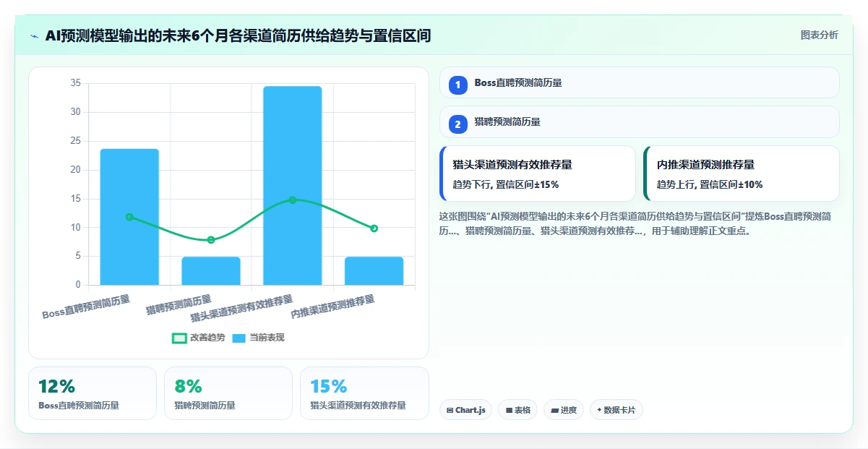868x449 pixels.
Task: Open the 图表分析 label in header
Action: (819, 35)
